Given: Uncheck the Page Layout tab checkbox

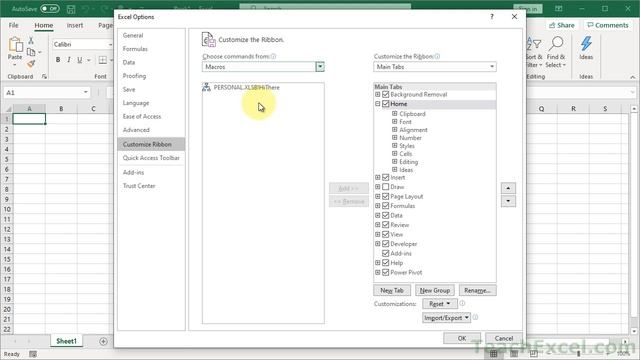Looking at the screenshot, I should [x=386, y=197].
